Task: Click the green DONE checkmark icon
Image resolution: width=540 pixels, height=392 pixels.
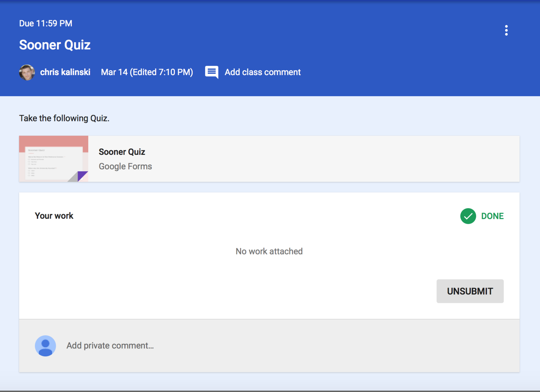Action: [468, 216]
